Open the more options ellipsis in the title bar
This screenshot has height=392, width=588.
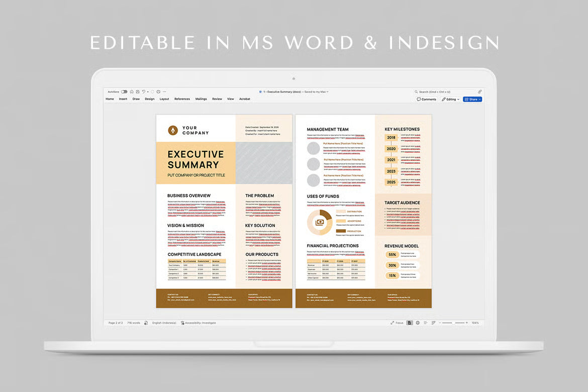click(164, 92)
